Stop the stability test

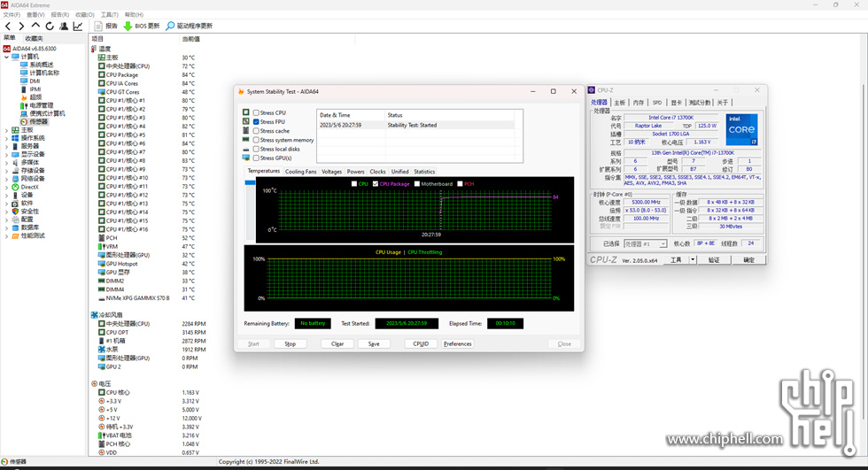point(291,344)
